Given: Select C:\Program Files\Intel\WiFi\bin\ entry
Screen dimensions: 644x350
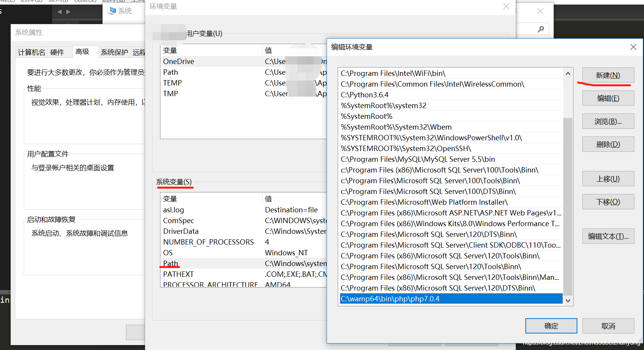Looking at the screenshot, I should pyautogui.click(x=451, y=73).
